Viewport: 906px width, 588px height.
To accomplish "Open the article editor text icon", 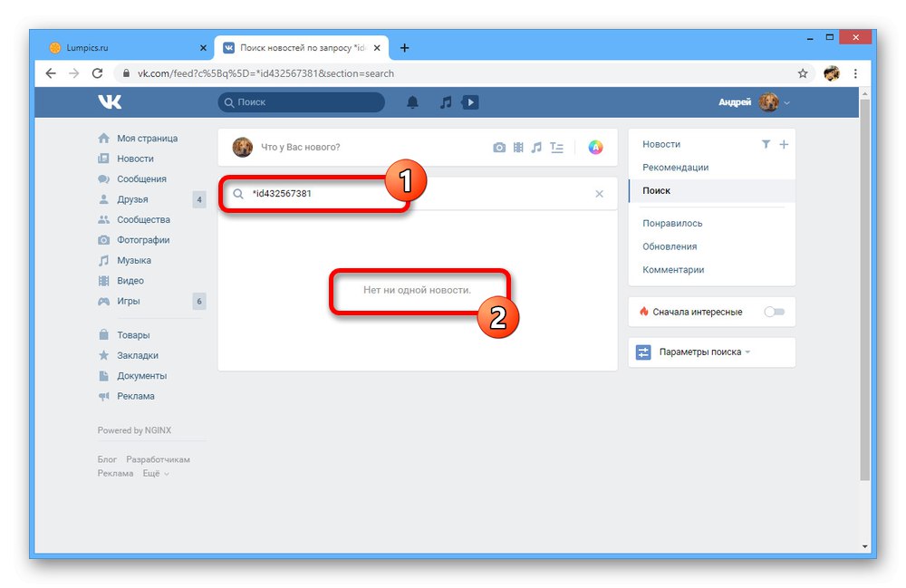I will 556,148.
